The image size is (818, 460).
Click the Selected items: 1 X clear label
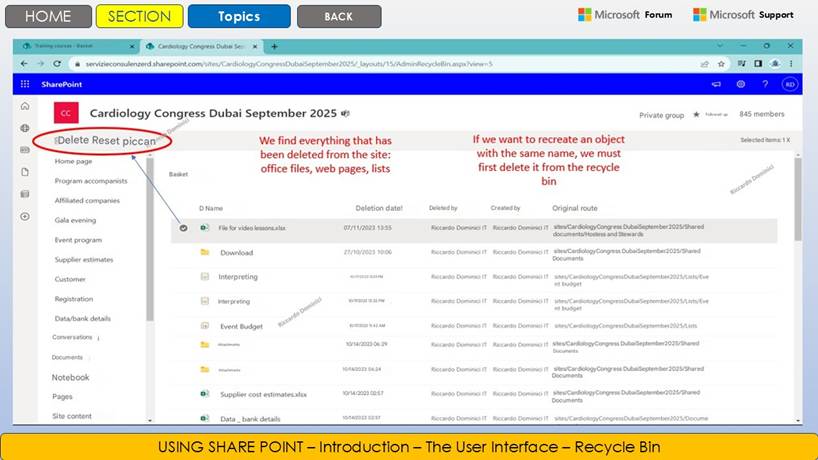765,140
